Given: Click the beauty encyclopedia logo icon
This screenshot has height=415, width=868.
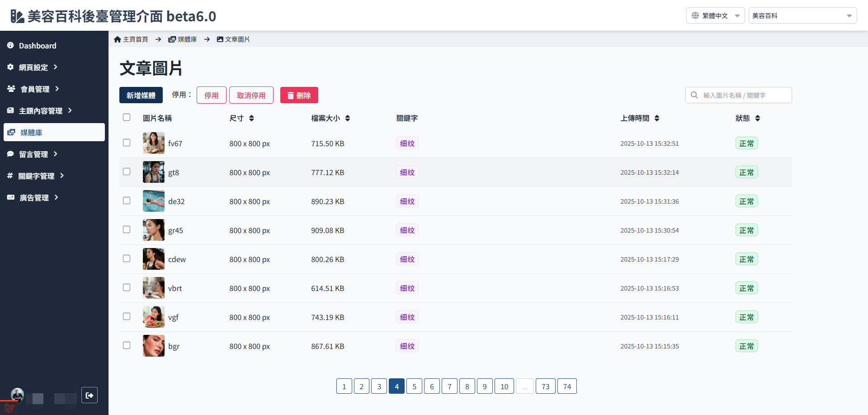Looking at the screenshot, I should 17,16.
